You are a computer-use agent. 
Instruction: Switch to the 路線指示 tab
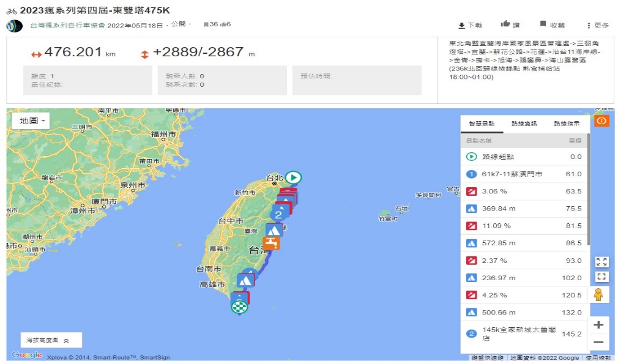click(567, 124)
